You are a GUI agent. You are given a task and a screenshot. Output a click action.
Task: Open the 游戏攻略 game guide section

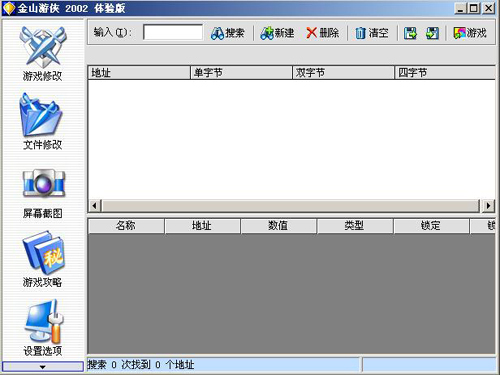42,259
